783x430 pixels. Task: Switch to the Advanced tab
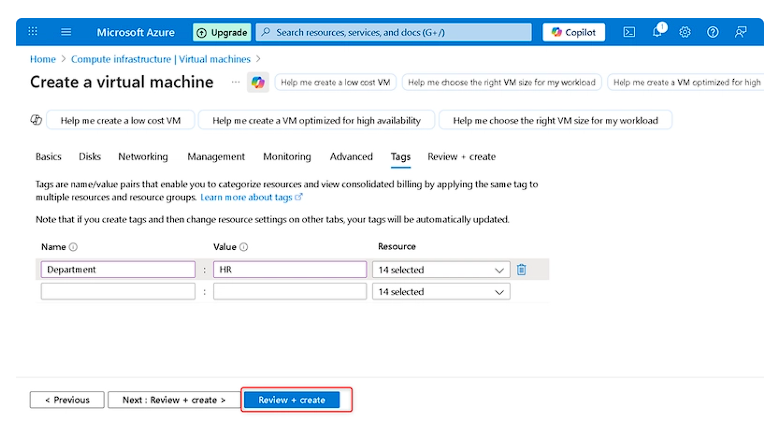[351, 156]
